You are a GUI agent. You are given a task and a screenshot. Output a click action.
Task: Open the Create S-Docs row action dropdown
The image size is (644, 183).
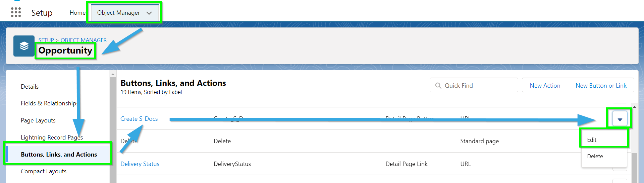620,119
